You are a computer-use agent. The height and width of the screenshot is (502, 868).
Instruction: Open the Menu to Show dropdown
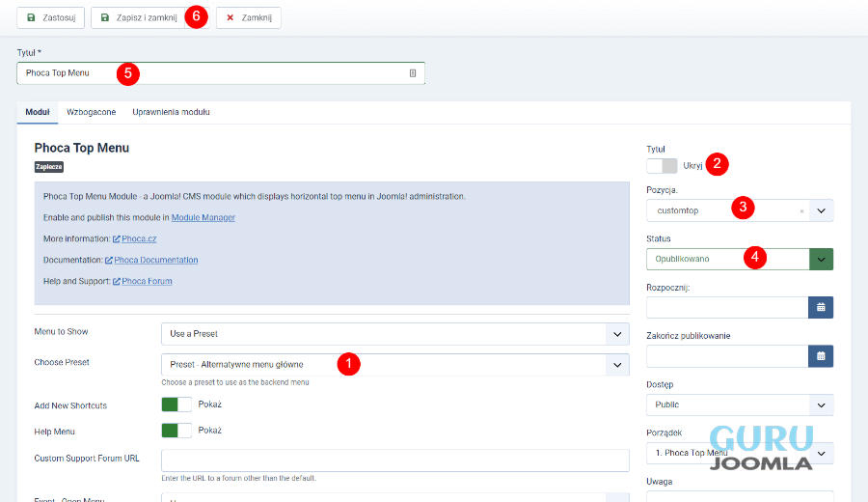tap(395, 334)
